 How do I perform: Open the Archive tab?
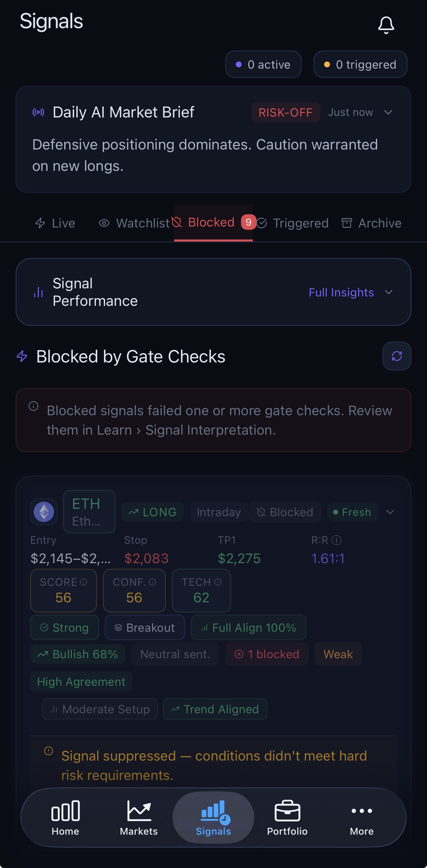(x=370, y=223)
